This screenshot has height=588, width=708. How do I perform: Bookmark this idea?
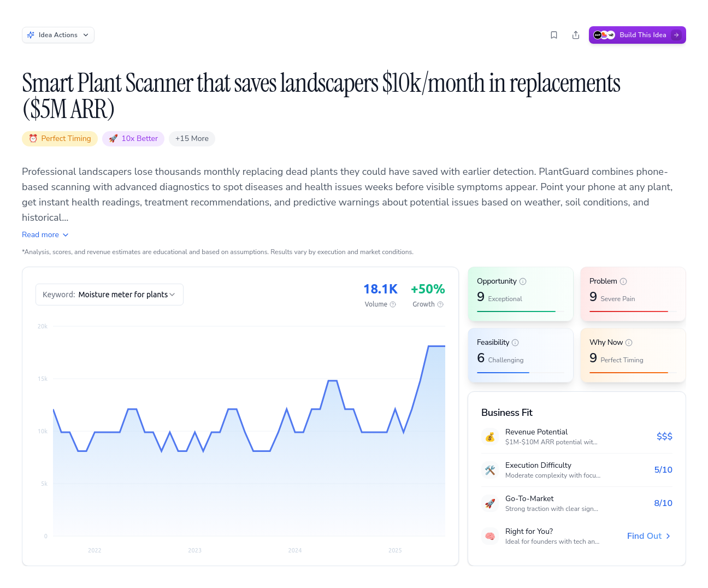(554, 35)
